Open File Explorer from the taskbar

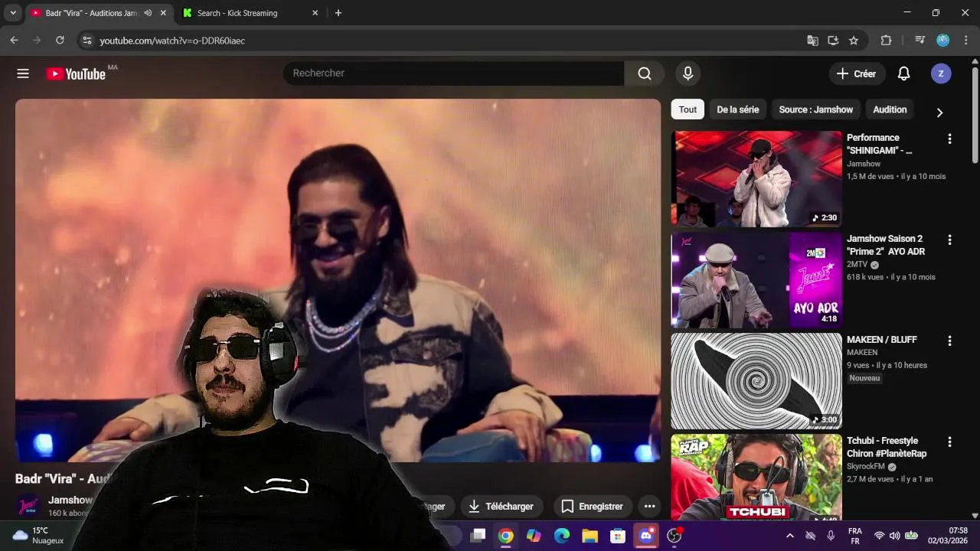(x=590, y=536)
